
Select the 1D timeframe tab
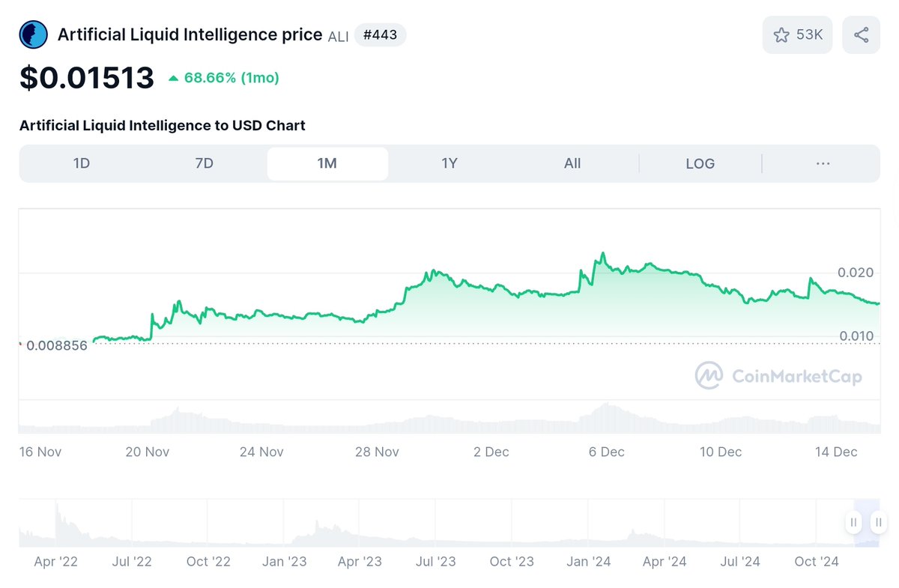[x=82, y=163]
